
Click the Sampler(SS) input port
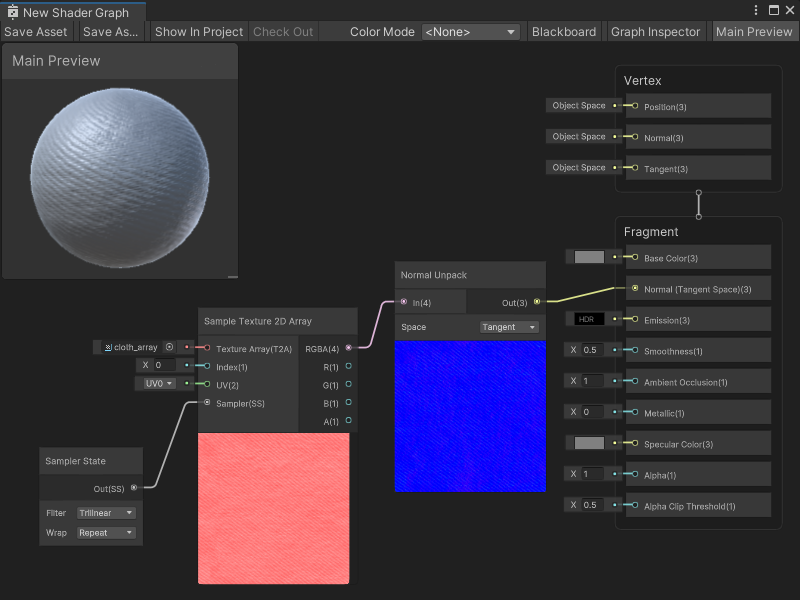(x=206, y=403)
